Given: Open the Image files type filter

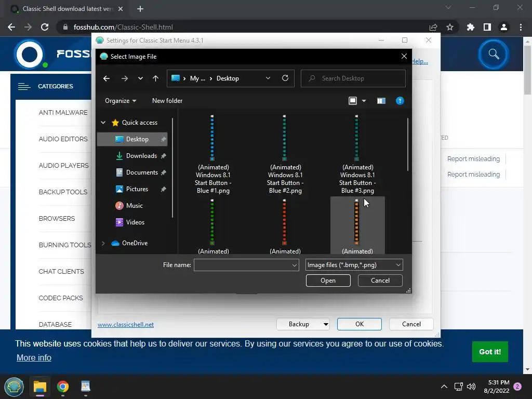Looking at the screenshot, I should pyautogui.click(x=354, y=265).
